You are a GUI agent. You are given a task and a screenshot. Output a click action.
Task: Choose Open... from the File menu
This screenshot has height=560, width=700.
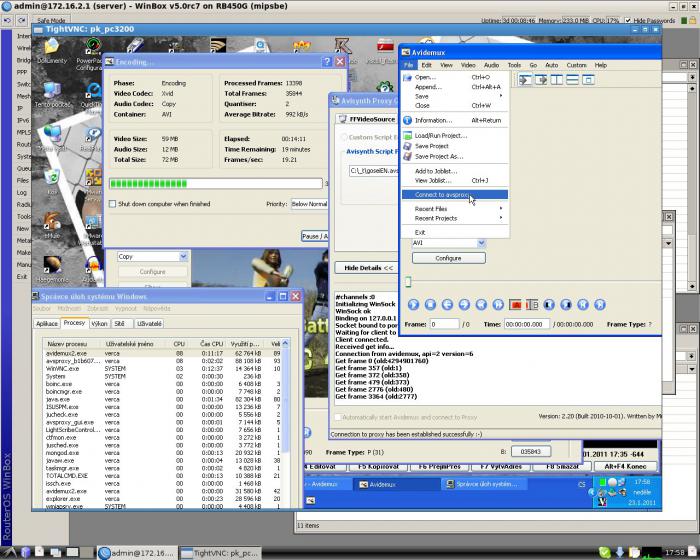(x=454, y=77)
